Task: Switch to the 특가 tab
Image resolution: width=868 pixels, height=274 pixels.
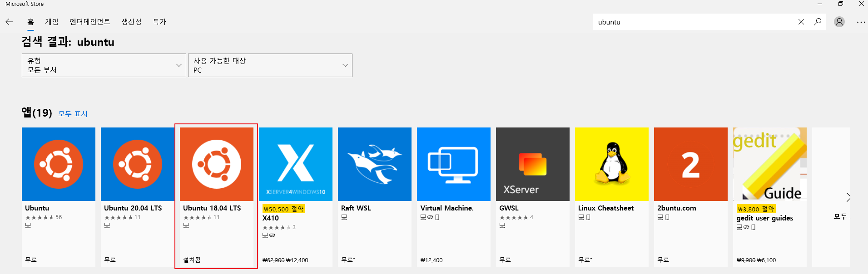Action: [159, 22]
